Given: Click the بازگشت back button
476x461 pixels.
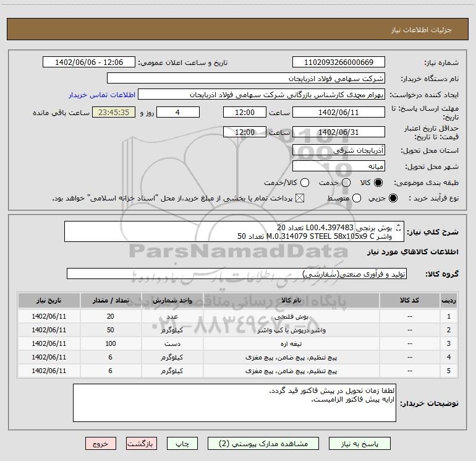Looking at the screenshot, I should (x=141, y=444).
